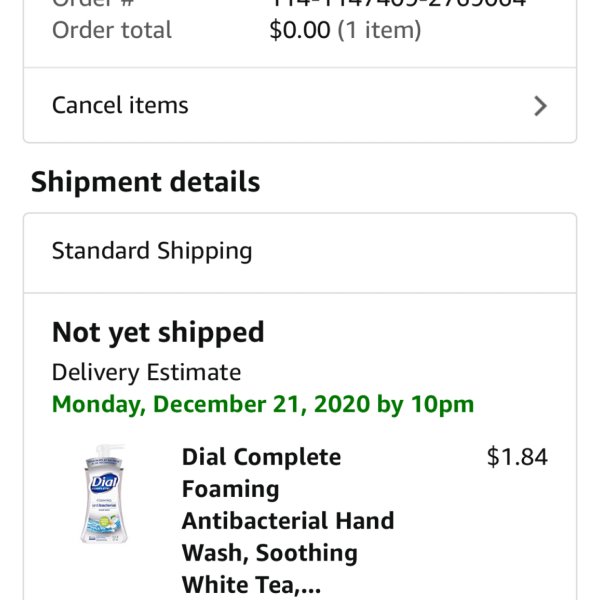Tap the truncated White Tea,... title line

coord(251,585)
